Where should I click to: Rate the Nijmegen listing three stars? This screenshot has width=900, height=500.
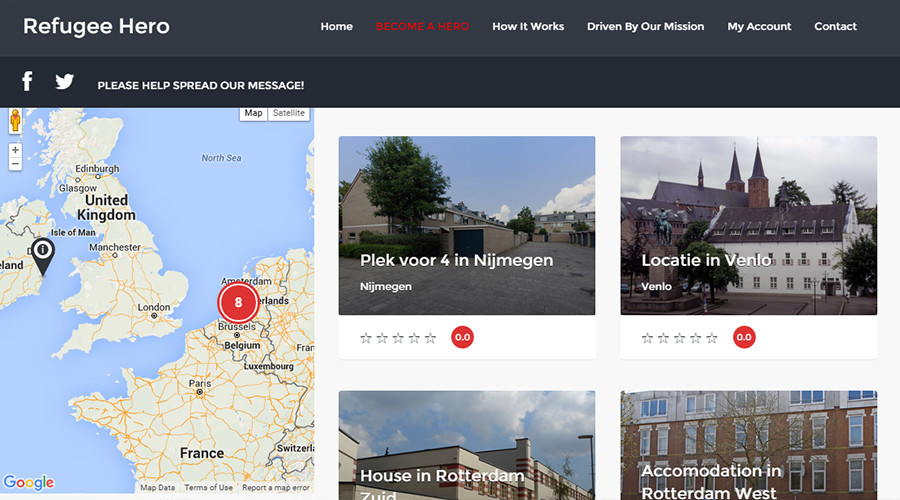[x=398, y=338]
